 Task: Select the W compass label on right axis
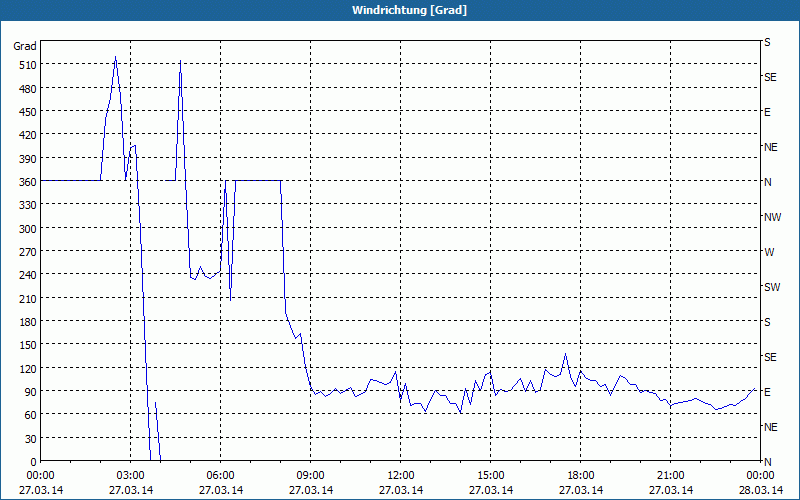point(769,252)
